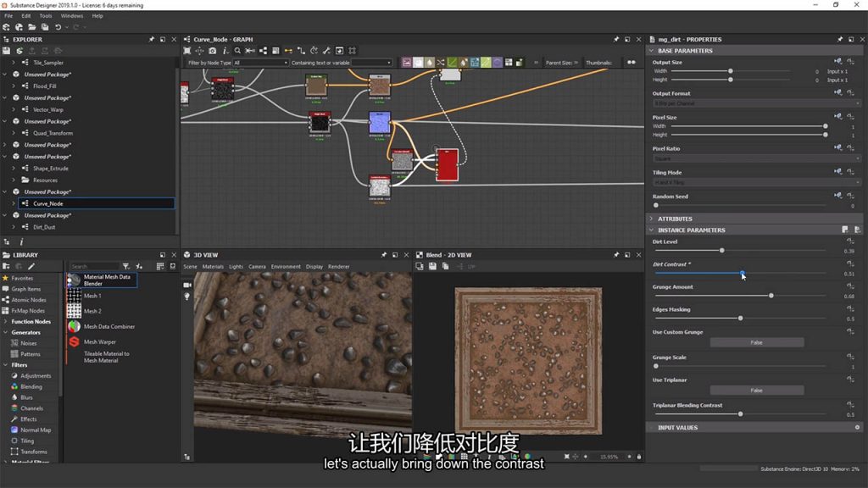Open the Windows menu
The image size is (868, 488).
pos(71,15)
